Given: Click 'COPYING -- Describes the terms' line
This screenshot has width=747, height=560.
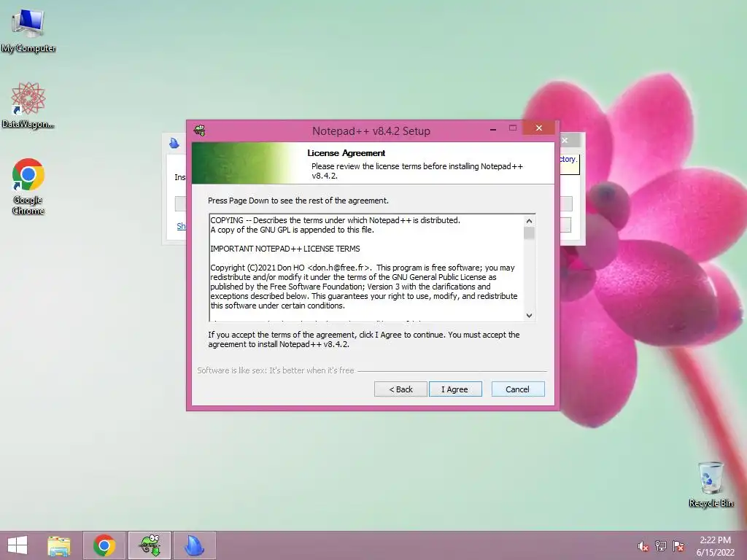Looking at the screenshot, I should point(336,220).
